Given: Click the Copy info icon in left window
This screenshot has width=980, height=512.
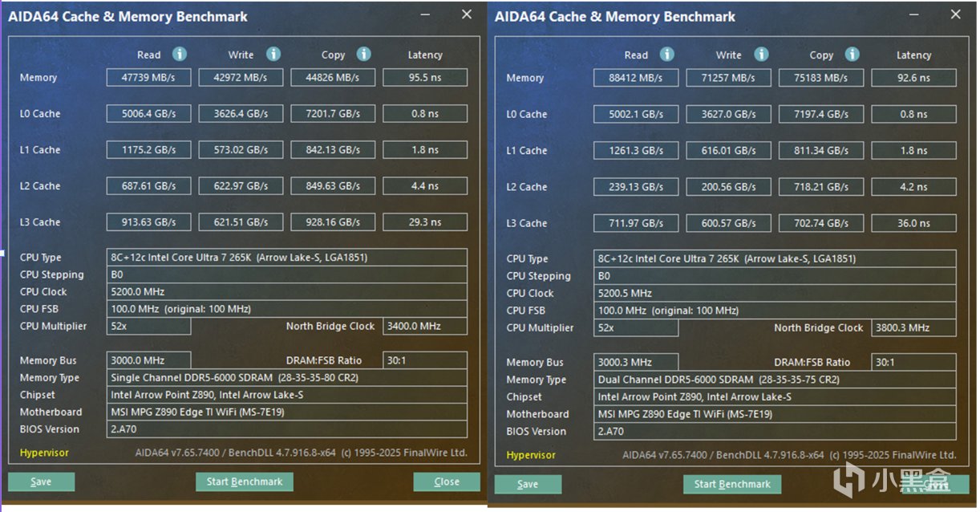Looking at the screenshot, I should click(x=364, y=54).
